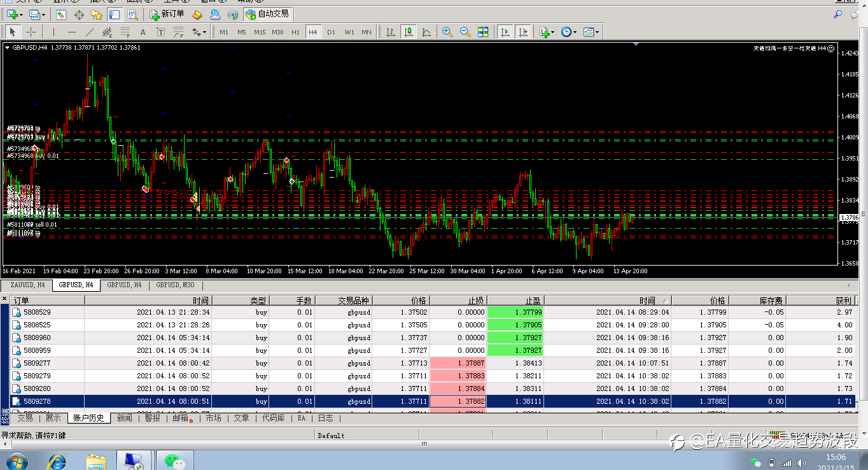Viewport: 868px width, 470px height.
Task: Toggle the 自动交易 auto trading button
Action: click(x=267, y=14)
